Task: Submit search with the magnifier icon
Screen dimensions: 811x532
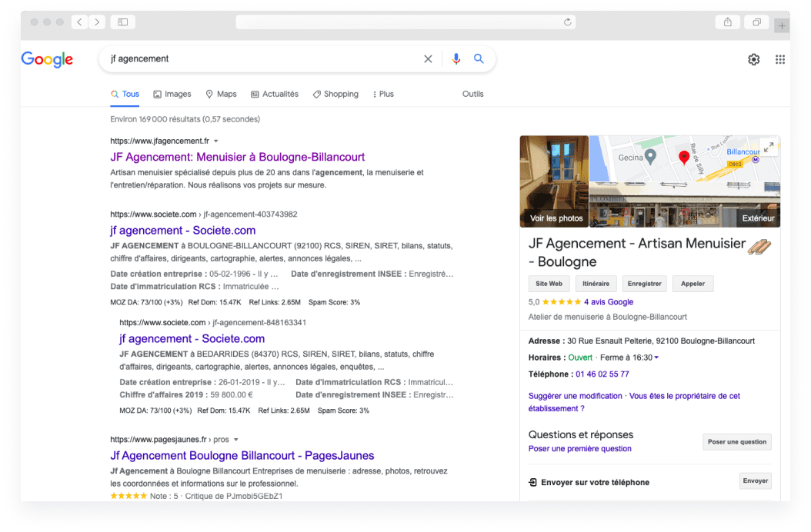Action: (479, 59)
